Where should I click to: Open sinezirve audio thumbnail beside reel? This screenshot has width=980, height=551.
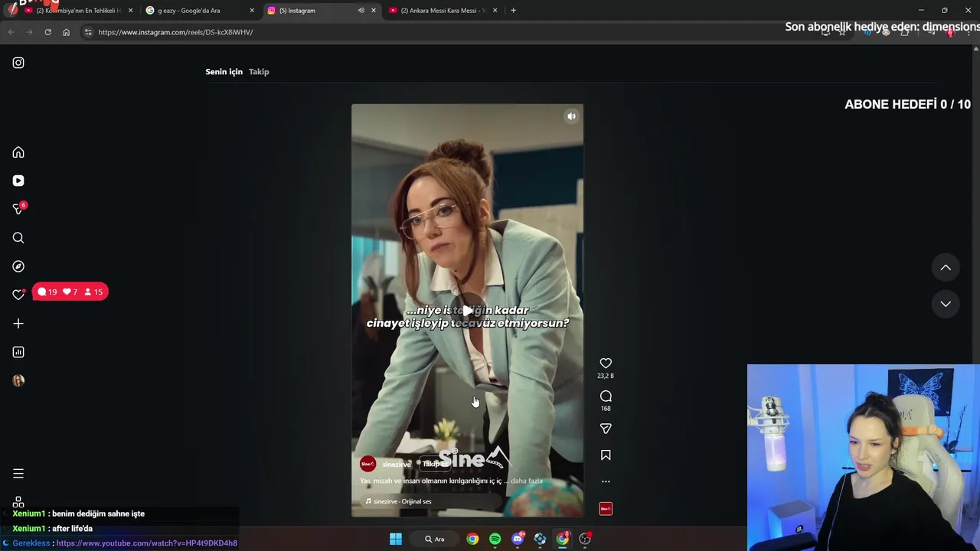point(606,509)
